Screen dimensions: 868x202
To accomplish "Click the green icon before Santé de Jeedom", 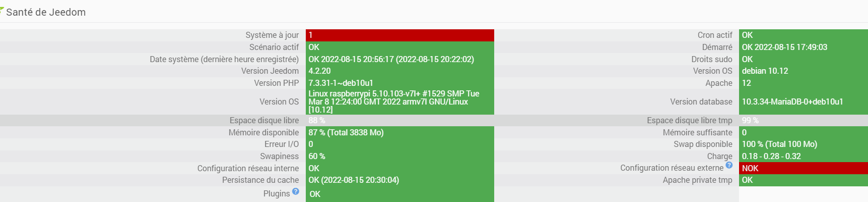I will tap(2, 10).
